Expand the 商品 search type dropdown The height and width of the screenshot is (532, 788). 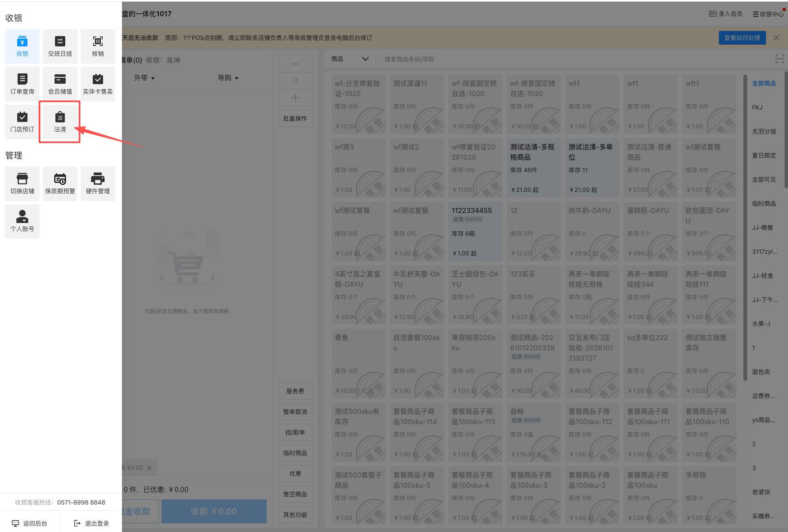350,59
